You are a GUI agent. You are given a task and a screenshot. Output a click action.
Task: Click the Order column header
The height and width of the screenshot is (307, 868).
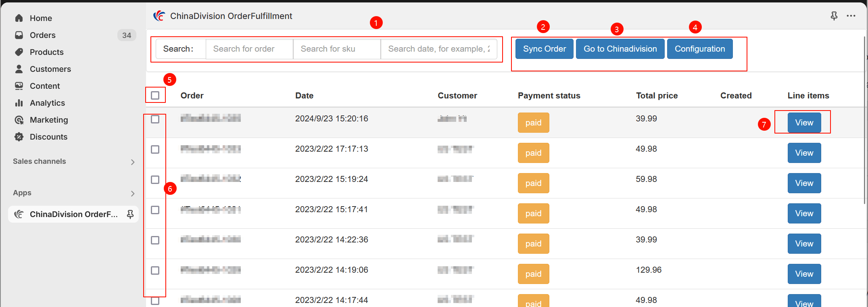coord(192,96)
